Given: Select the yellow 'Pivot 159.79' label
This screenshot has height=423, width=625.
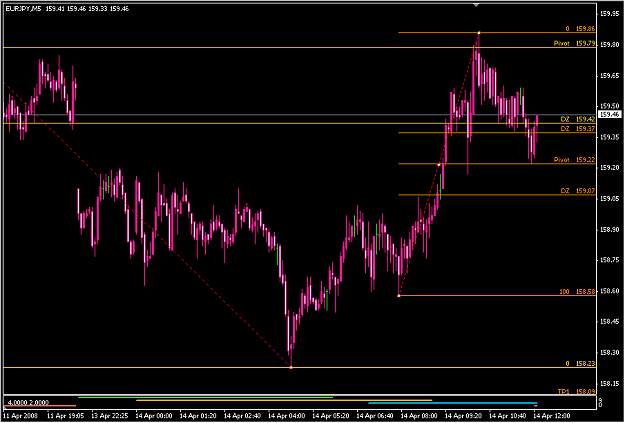Looking at the screenshot, I should [x=574, y=43].
